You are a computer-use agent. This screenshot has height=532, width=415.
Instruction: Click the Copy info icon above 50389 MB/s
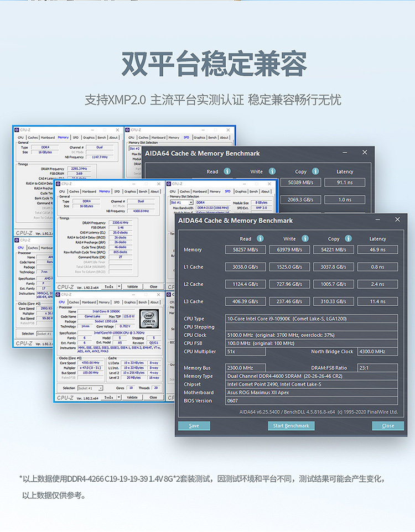315,171
